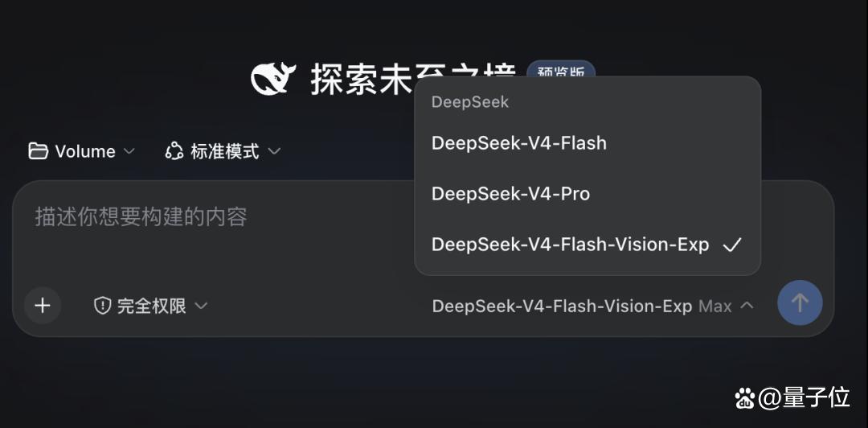868x428 pixels.
Task: Collapse the model selector chevron
Action: click(x=747, y=305)
